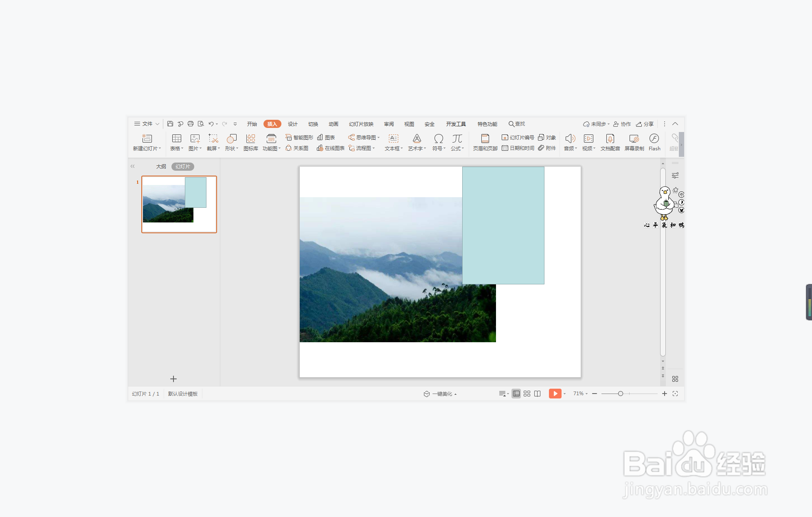Insert a new slide (新建幻灯片) icon

147,139
